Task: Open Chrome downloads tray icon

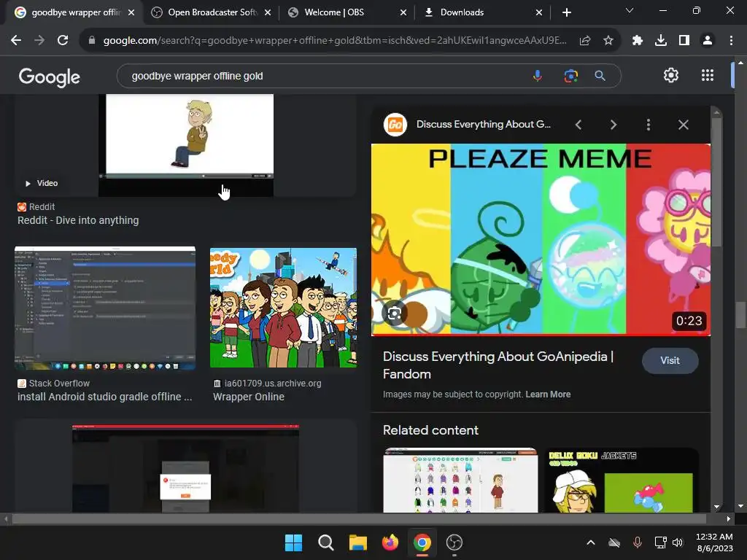Action: (x=661, y=41)
